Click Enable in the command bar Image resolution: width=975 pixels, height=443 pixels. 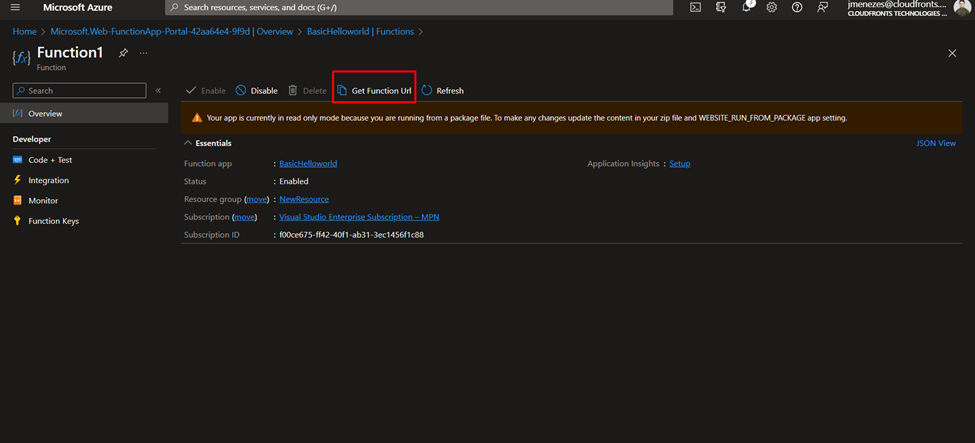click(x=206, y=91)
